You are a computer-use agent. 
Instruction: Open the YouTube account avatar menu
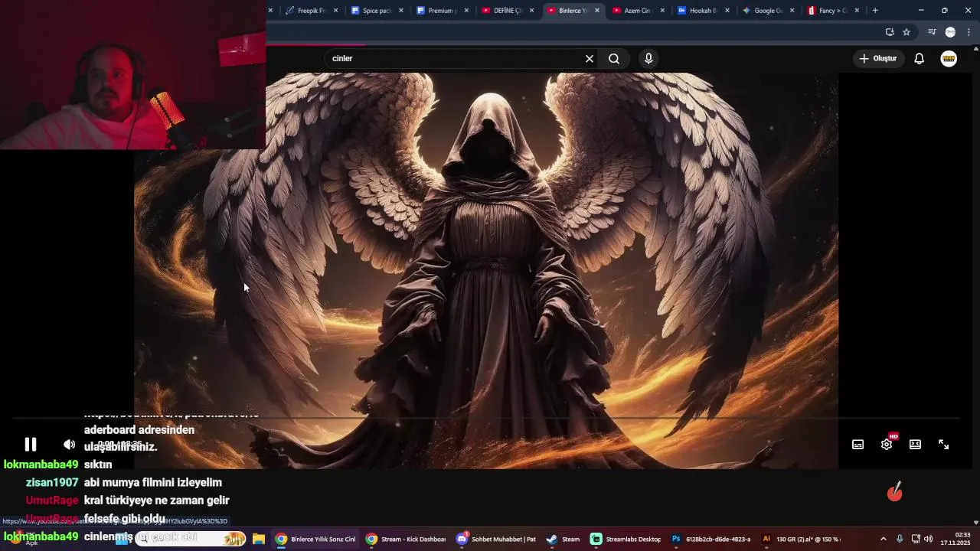click(x=949, y=58)
